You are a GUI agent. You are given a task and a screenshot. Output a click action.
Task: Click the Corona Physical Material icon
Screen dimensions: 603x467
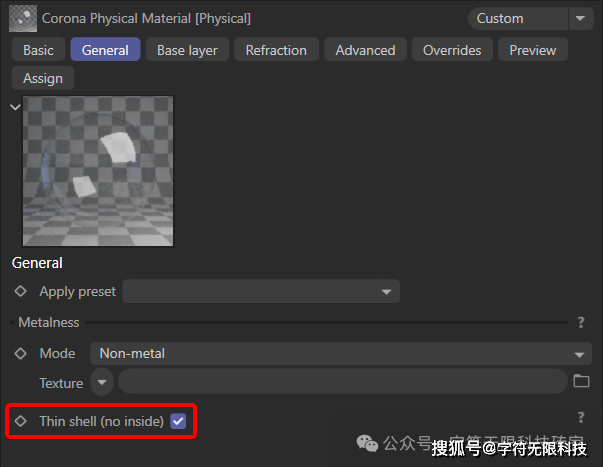point(23,18)
